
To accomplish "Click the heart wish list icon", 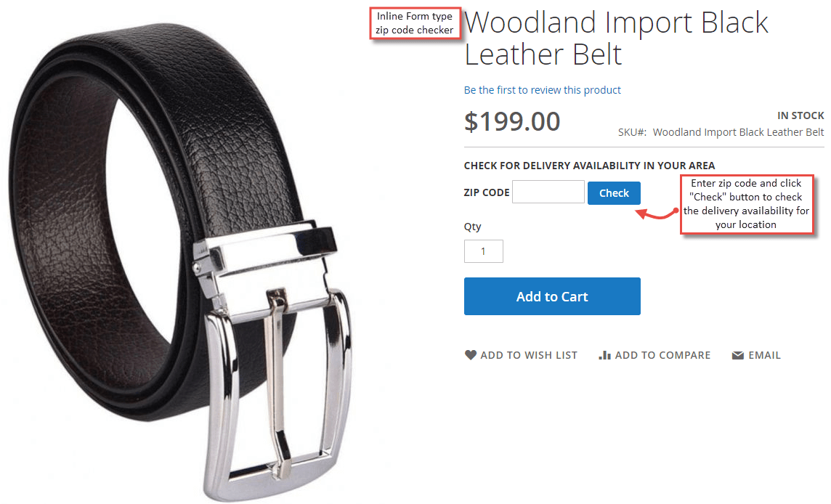I will [470, 355].
